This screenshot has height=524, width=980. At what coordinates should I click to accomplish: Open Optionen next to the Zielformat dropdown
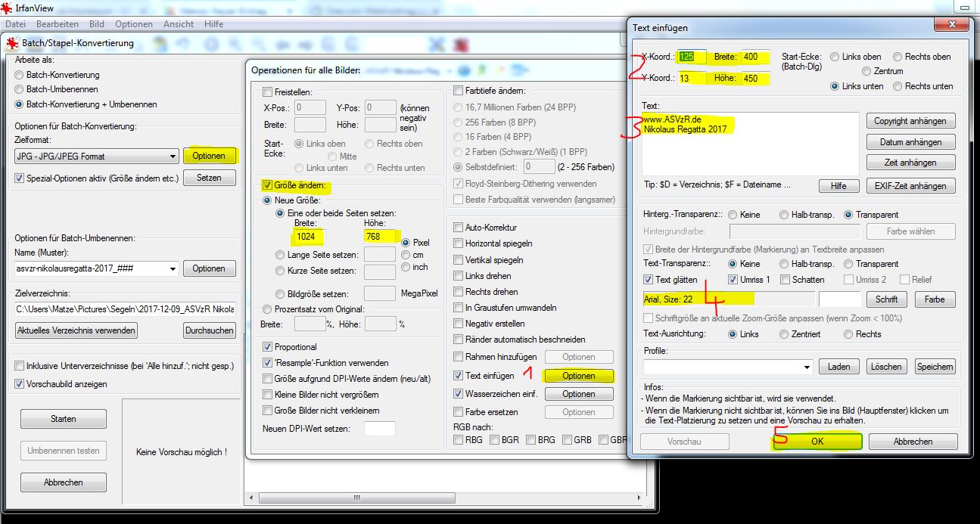tap(209, 156)
